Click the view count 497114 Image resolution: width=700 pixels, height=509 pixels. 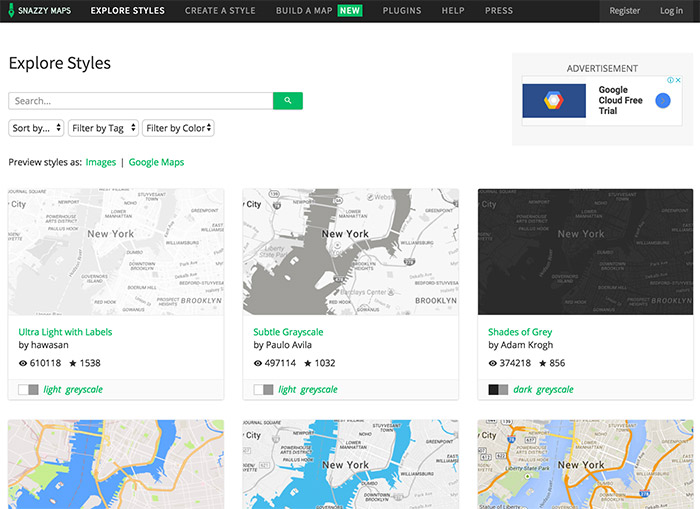click(x=280, y=363)
